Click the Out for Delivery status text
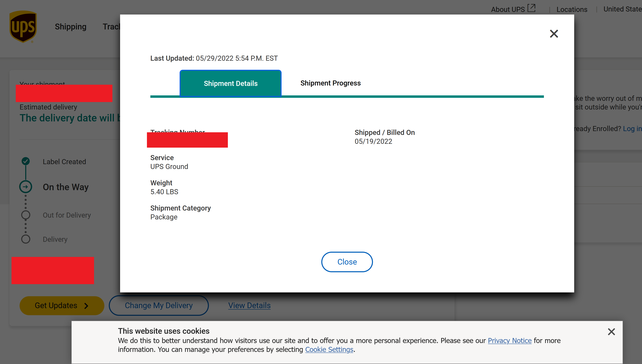Screen dimensions: 642x364 tap(67, 215)
